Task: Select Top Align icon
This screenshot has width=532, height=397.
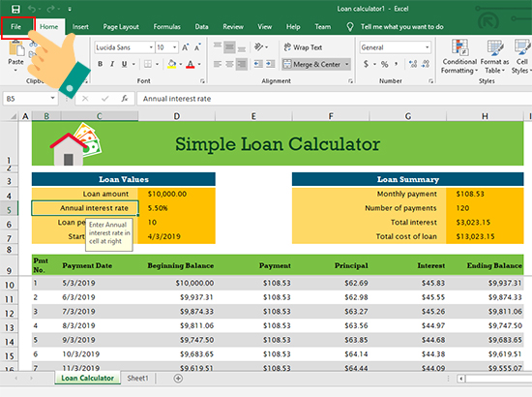Action: coord(218,46)
